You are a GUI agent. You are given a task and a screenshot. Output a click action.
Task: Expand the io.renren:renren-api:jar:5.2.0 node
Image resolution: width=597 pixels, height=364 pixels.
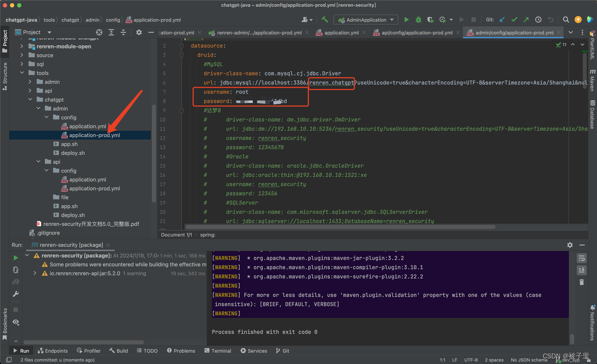(x=35, y=274)
